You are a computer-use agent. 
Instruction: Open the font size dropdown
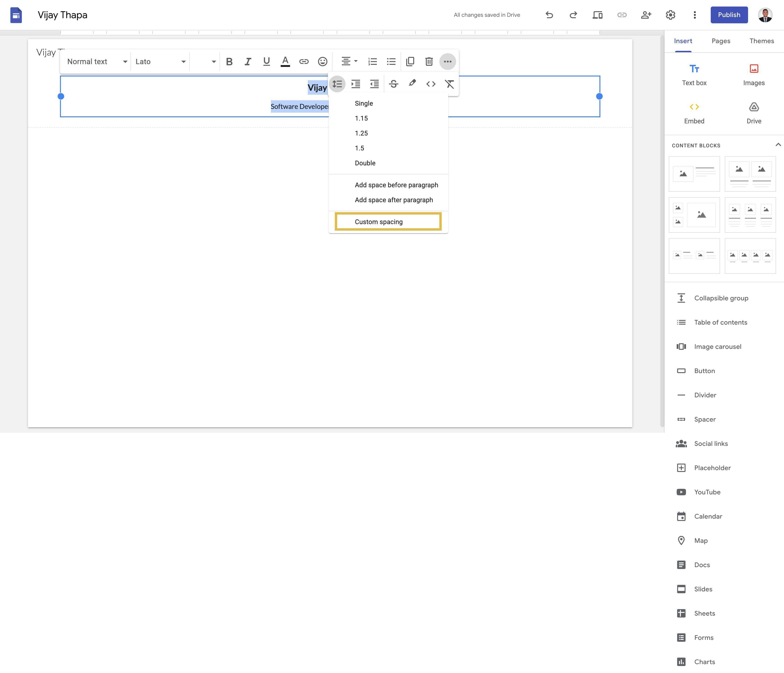[205, 62]
